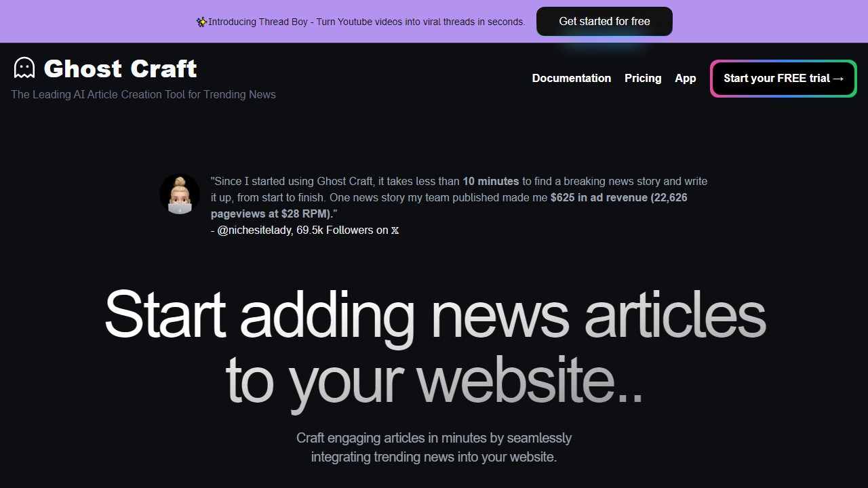Click the Ghost Craft site title

[120, 68]
